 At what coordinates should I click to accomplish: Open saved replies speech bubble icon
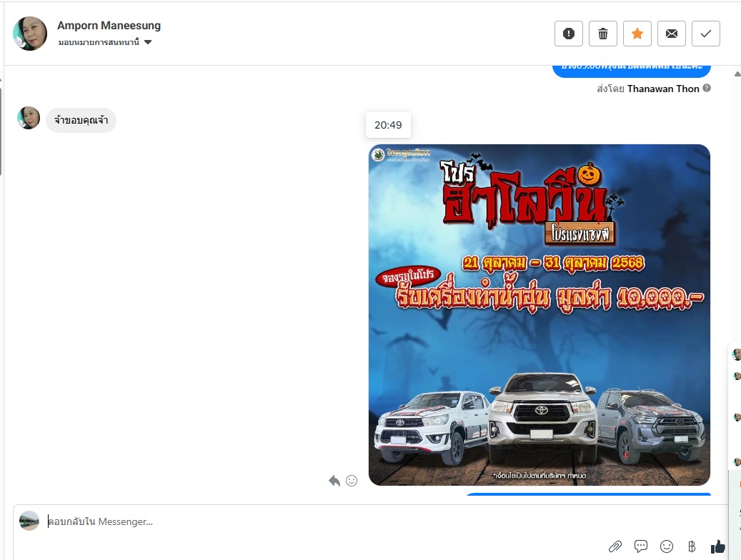pos(641,546)
